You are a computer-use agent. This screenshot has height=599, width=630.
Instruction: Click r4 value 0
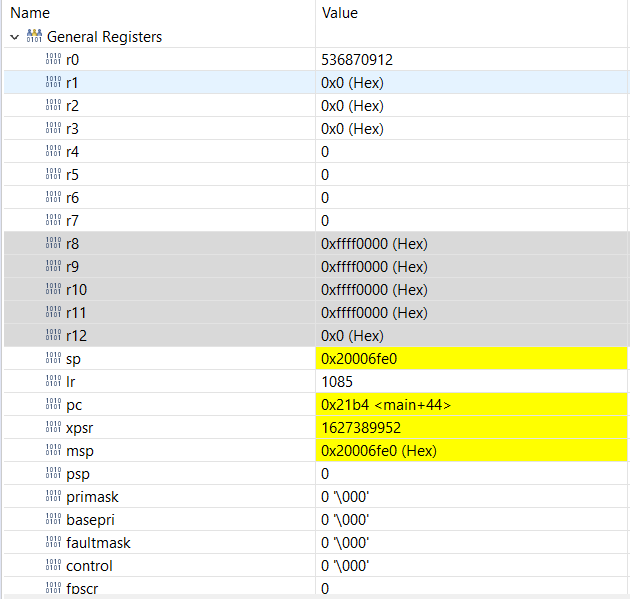click(325, 152)
